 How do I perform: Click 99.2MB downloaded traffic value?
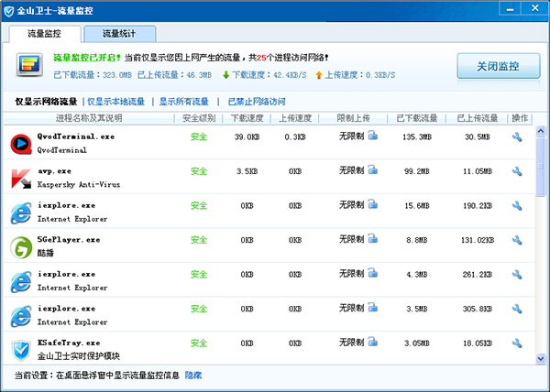click(x=417, y=171)
